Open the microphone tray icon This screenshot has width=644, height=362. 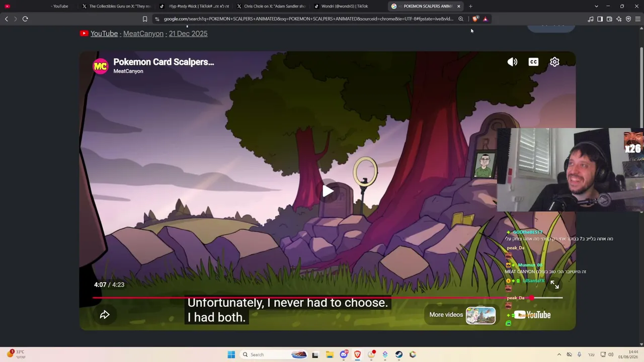tap(579, 354)
